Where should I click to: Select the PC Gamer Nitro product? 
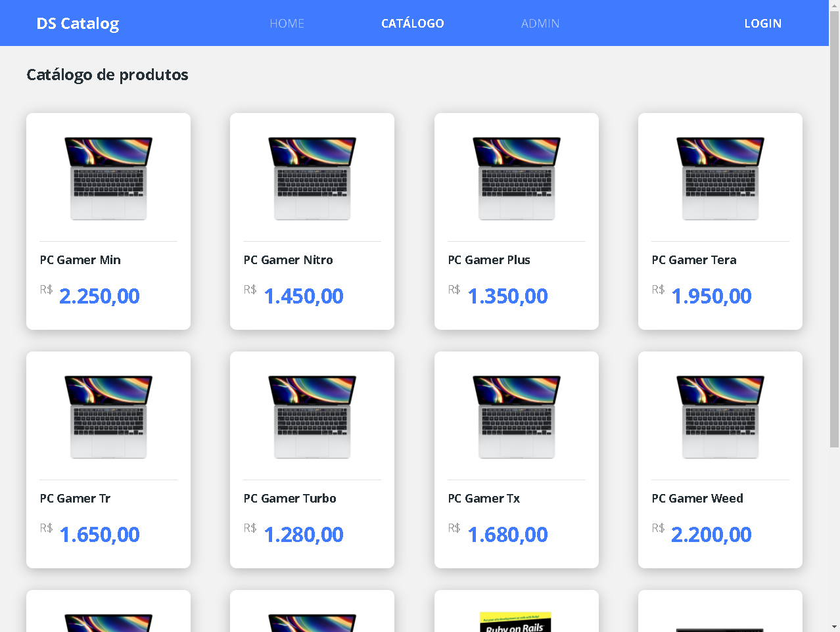(x=288, y=260)
